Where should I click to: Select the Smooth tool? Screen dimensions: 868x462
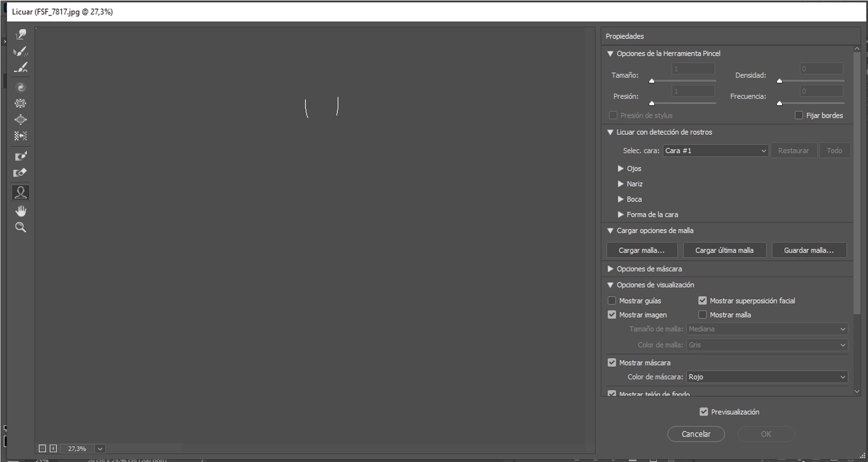click(21, 67)
